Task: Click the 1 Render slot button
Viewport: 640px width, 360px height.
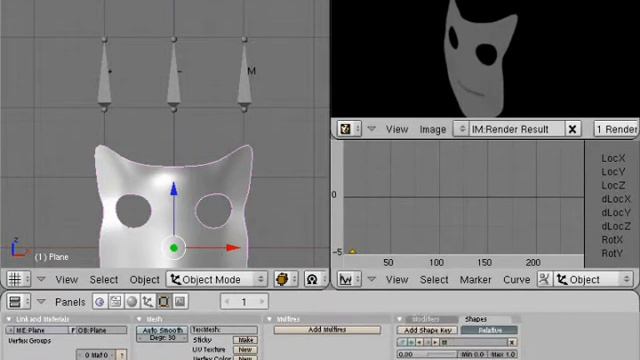Action: click(616, 129)
